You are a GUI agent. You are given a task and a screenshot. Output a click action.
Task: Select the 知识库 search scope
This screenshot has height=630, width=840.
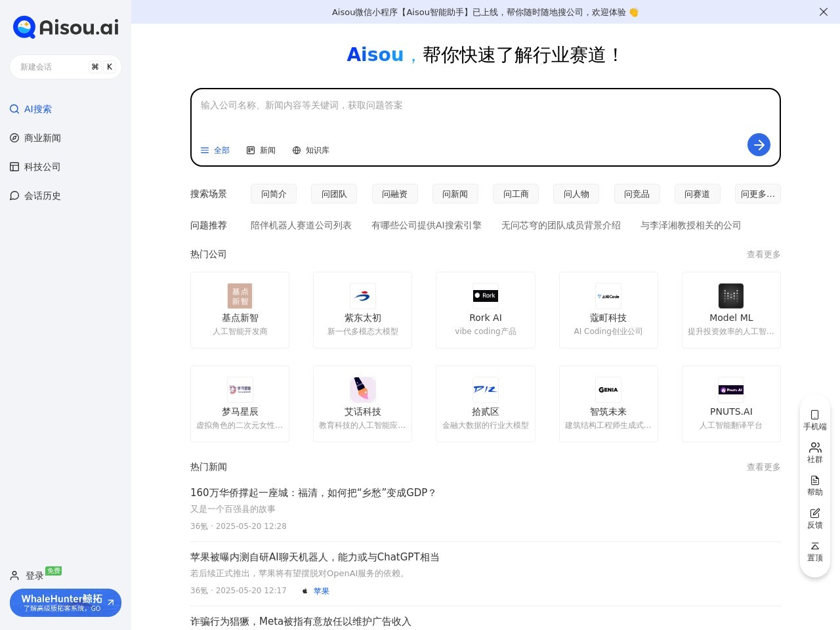click(311, 150)
